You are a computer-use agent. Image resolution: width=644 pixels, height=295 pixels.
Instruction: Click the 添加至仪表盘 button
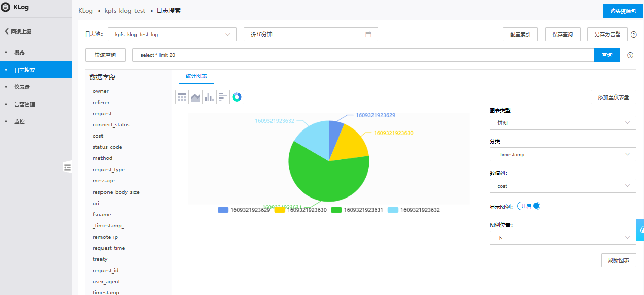click(x=613, y=97)
